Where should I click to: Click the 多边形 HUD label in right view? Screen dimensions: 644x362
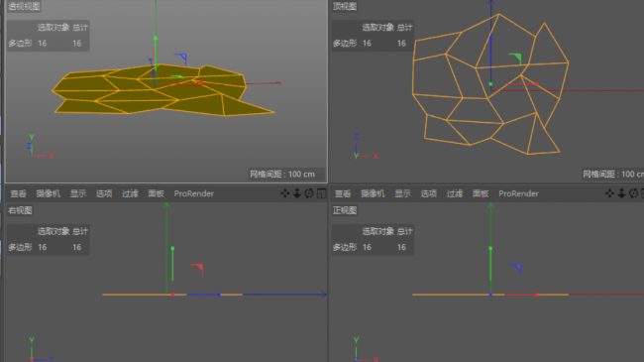click(20, 247)
